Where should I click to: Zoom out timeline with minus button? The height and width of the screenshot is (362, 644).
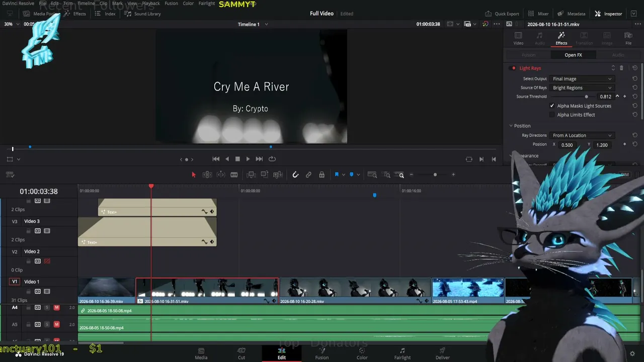point(412,175)
